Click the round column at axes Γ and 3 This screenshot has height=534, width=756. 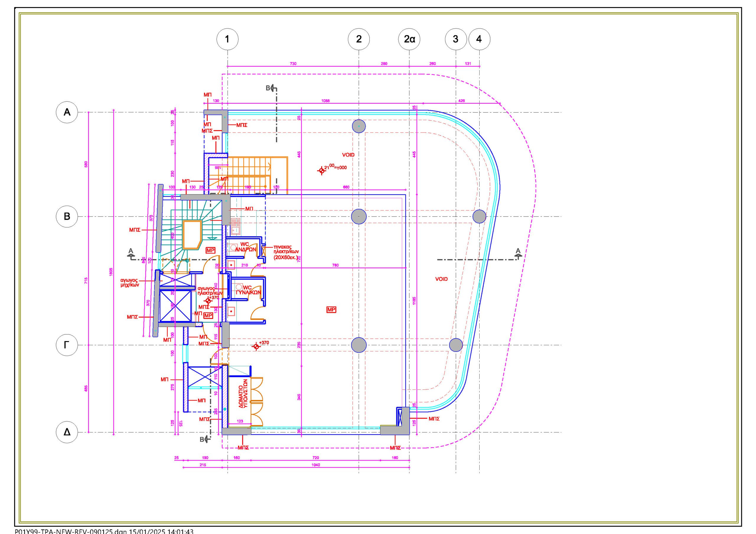pos(456,345)
